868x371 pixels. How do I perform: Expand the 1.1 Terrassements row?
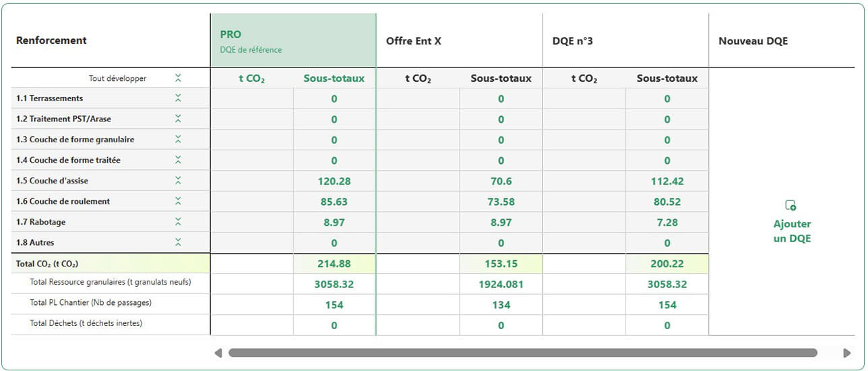pyautogui.click(x=178, y=98)
